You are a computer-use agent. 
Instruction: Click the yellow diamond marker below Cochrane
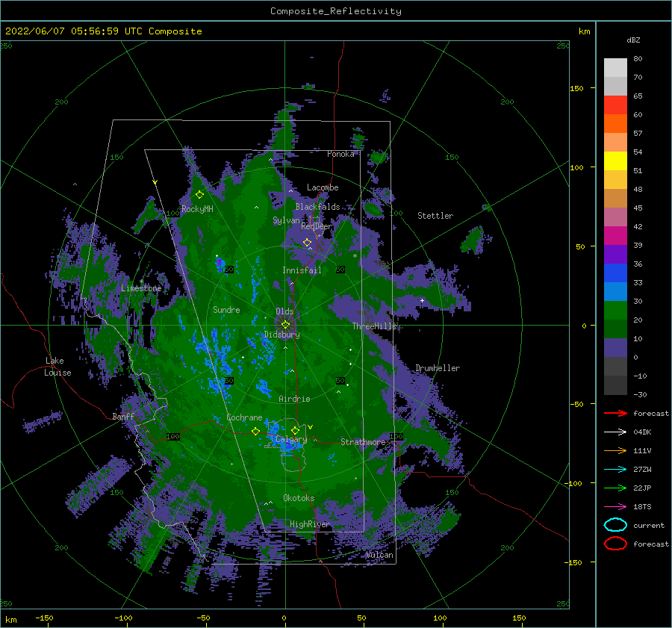point(255,431)
